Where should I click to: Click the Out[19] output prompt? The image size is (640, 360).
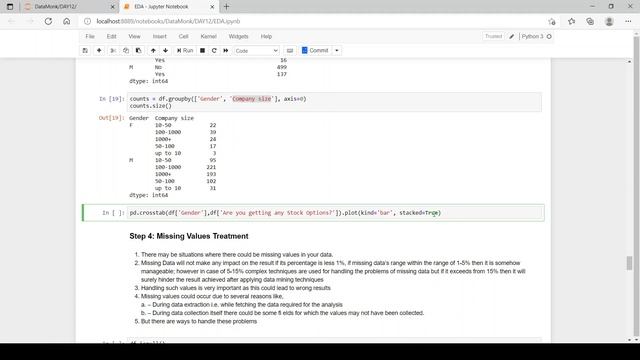[111, 118]
